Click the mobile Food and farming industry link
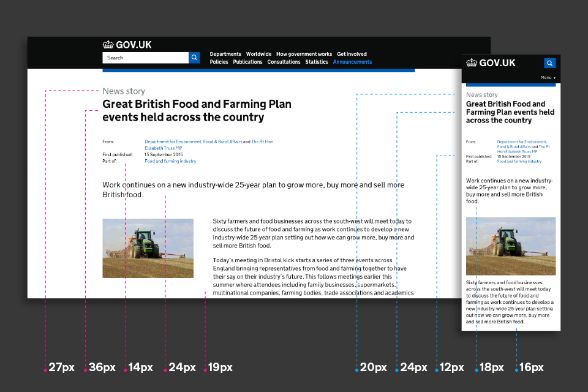This screenshot has height=392, width=588. (519, 161)
